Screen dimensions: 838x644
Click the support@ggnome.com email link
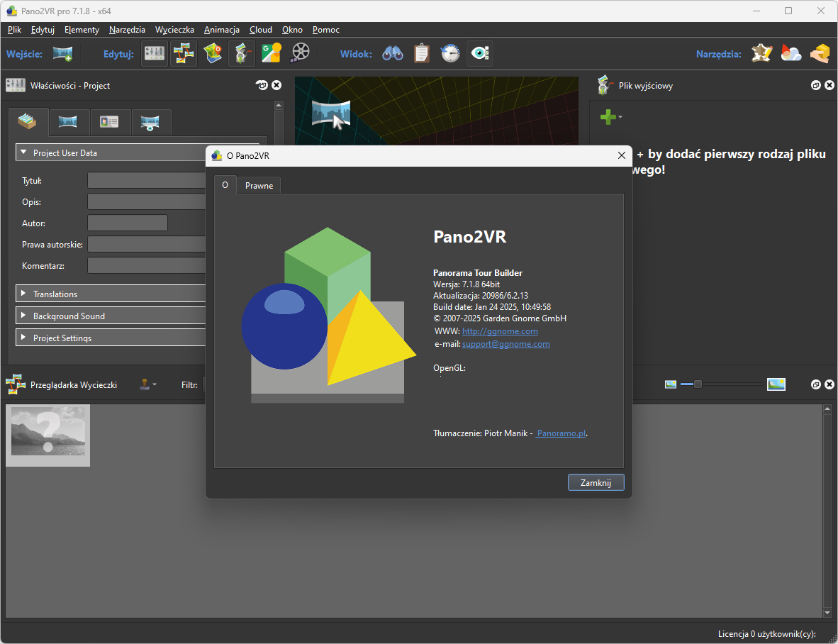coord(506,344)
